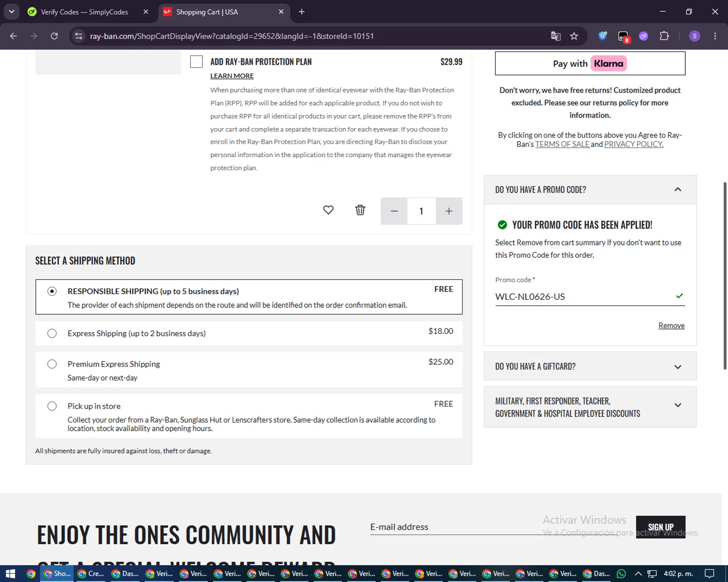This screenshot has width=728, height=582.
Task: Select Express Shipping radio option
Action: [x=52, y=333]
